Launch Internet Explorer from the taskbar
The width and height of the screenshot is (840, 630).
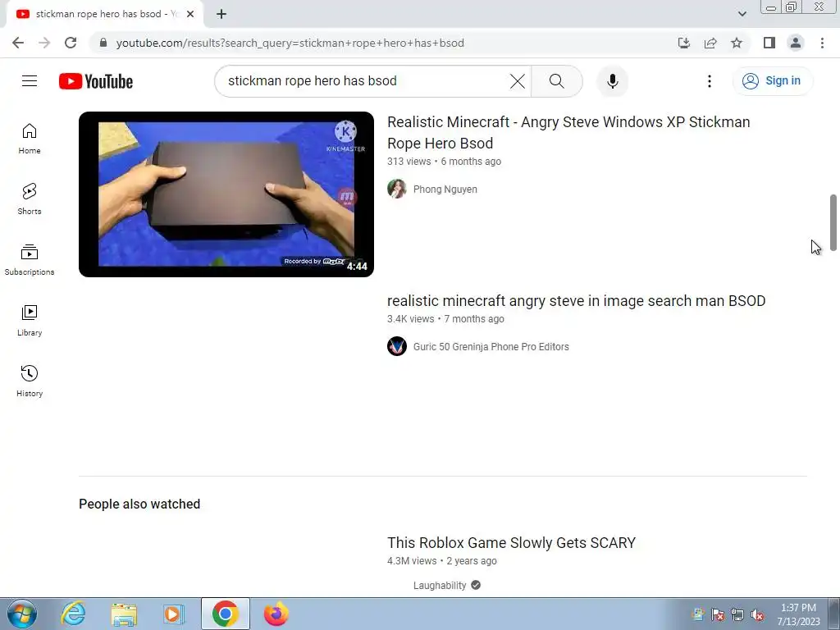[x=73, y=614]
